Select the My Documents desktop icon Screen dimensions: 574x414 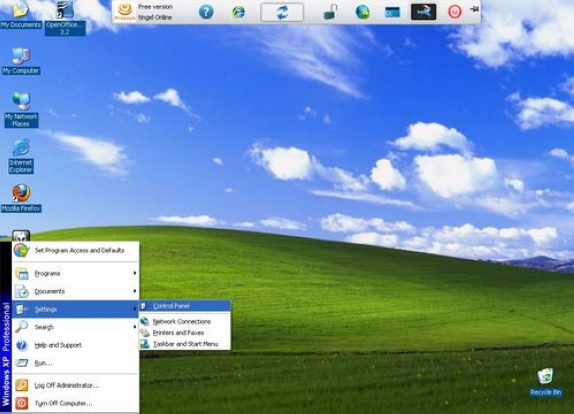[x=20, y=15]
